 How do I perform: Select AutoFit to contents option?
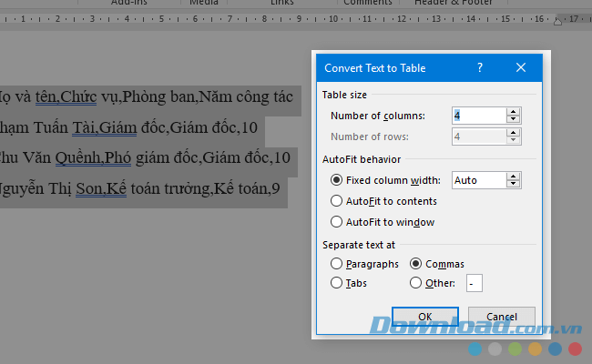pos(338,201)
